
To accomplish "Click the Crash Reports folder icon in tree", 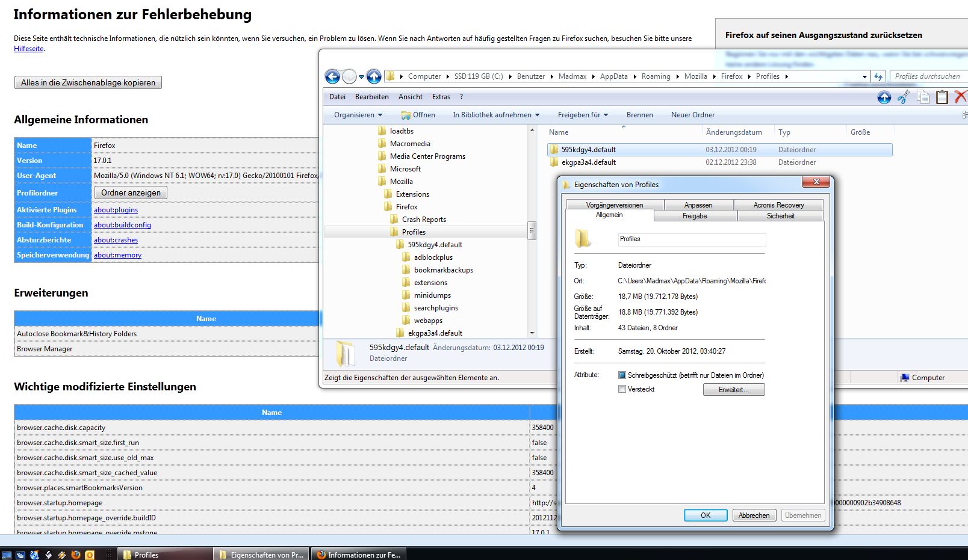I will 394,220.
